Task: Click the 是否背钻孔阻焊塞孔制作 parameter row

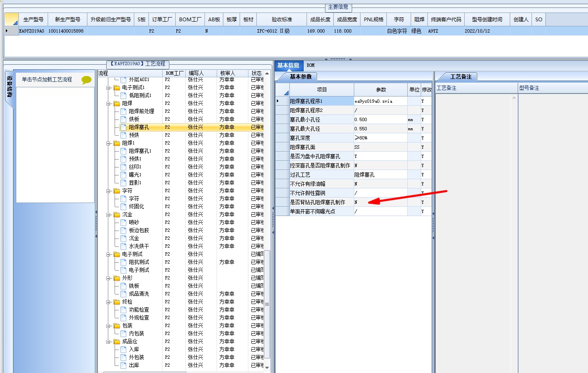Action: click(354, 202)
